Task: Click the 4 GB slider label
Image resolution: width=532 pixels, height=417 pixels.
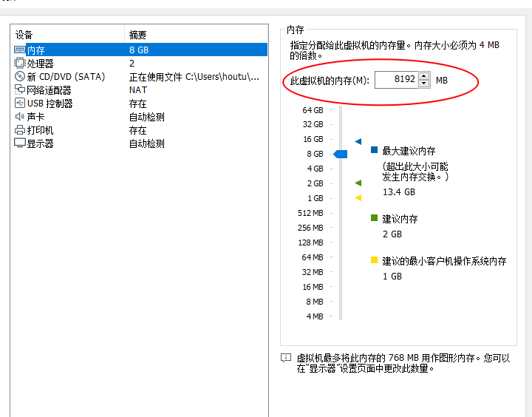Action: pos(316,169)
